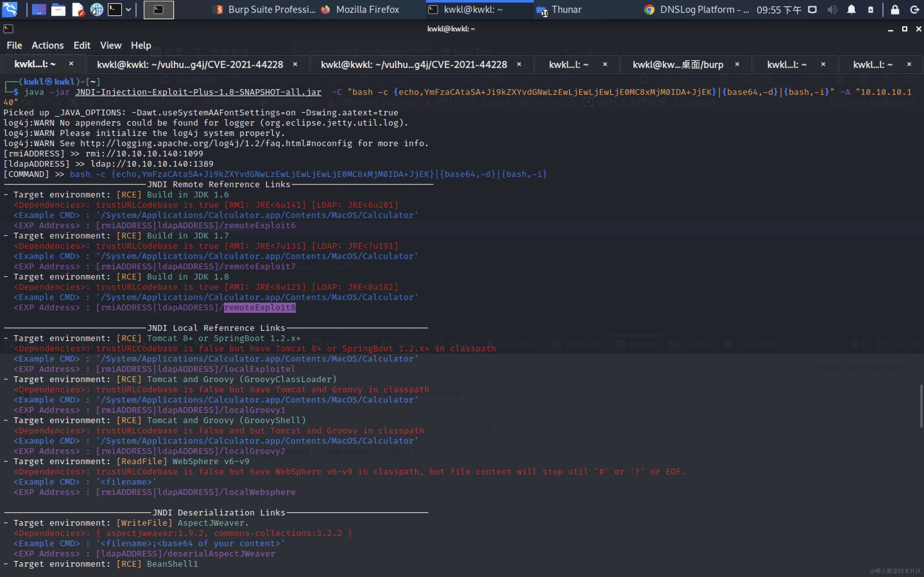
Task: Open the View menu
Action: pos(111,46)
